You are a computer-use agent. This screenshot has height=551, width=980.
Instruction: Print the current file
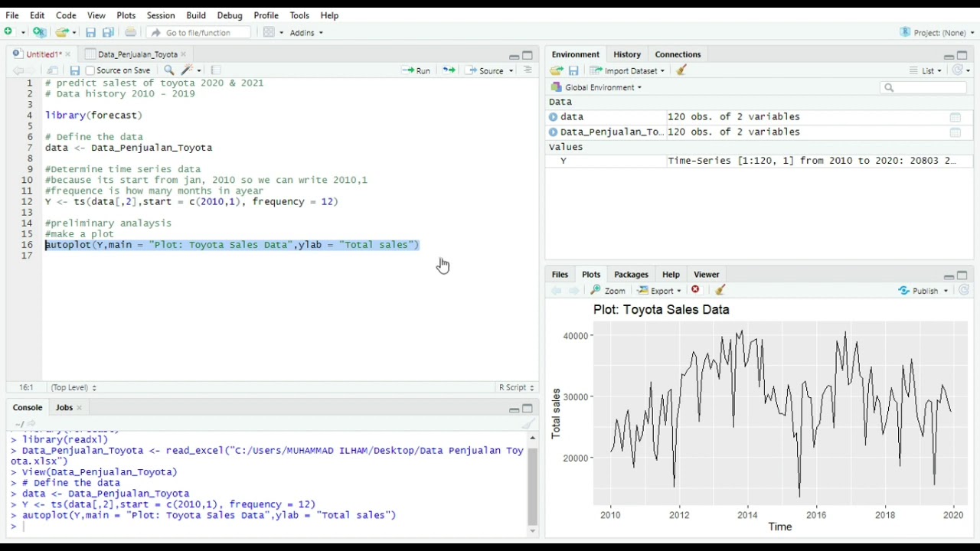point(130,32)
